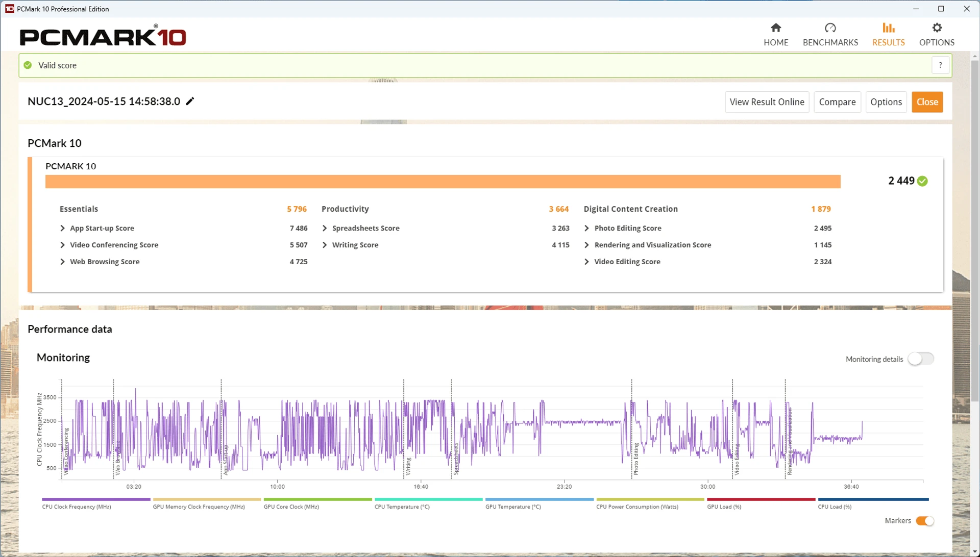The width and height of the screenshot is (980, 557).
Task: Click the Essentials score 5 796
Action: click(x=297, y=209)
